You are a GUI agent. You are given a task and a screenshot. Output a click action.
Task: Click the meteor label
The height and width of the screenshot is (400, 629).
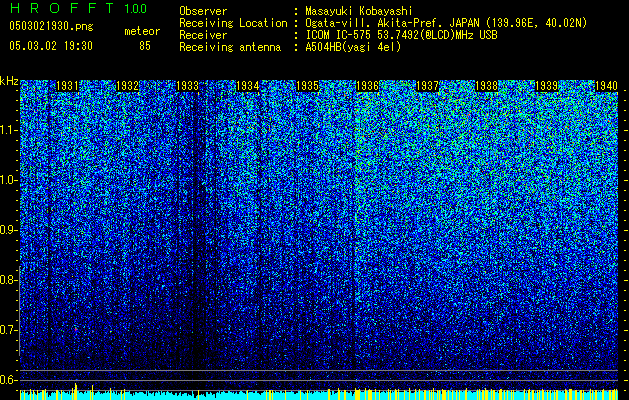(x=142, y=31)
